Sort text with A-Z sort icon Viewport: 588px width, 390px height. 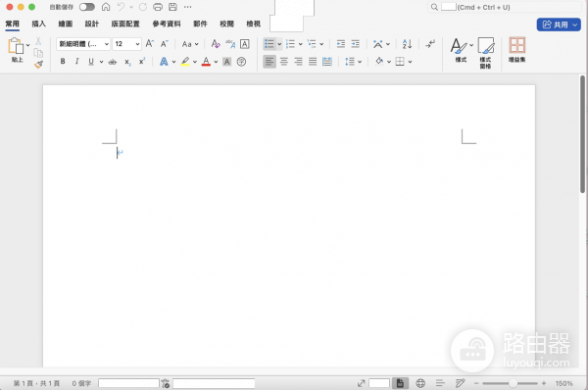click(x=407, y=44)
